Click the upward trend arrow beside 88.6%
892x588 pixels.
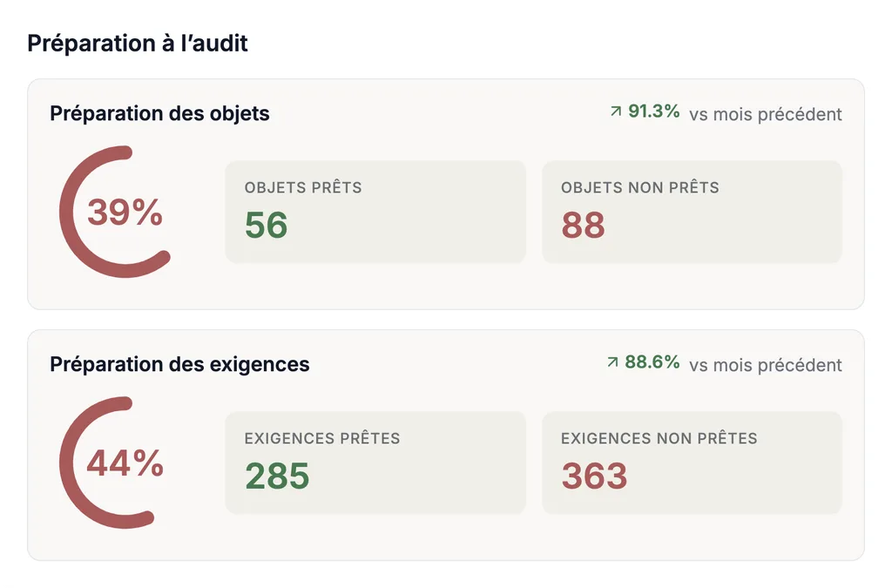click(612, 362)
